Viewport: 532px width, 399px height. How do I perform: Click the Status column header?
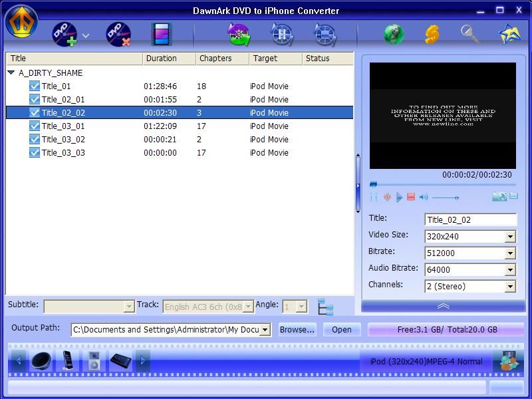pyautogui.click(x=328, y=59)
